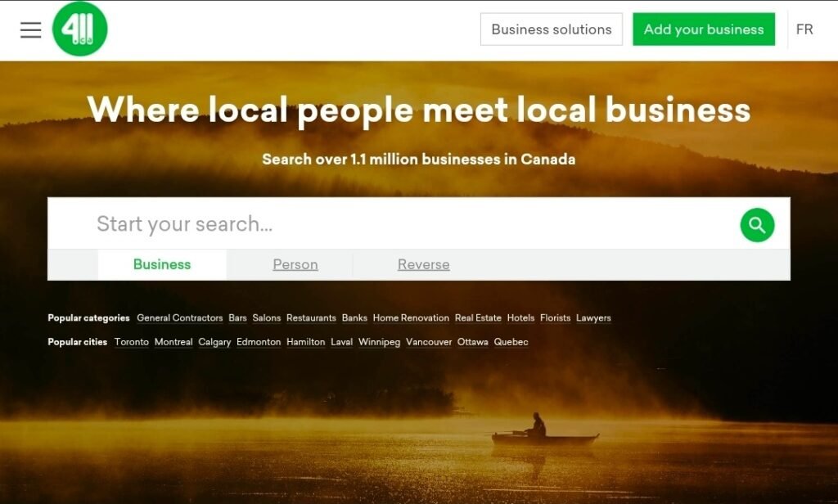The width and height of the screenshot is (838, 504).
Task: Click Add your business button
Action: 703,29
